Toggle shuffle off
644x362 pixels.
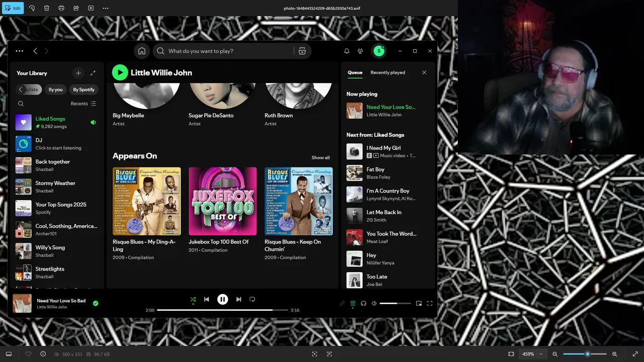(193, 300)
